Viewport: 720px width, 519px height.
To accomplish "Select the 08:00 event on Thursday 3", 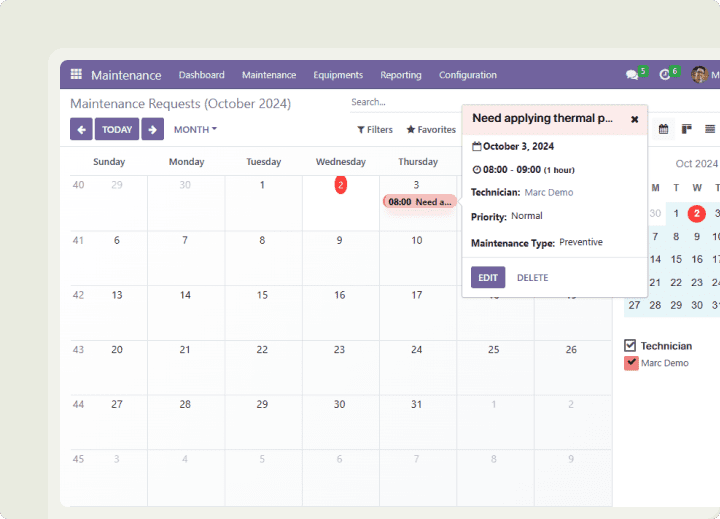I will click(x=419, y=201).
